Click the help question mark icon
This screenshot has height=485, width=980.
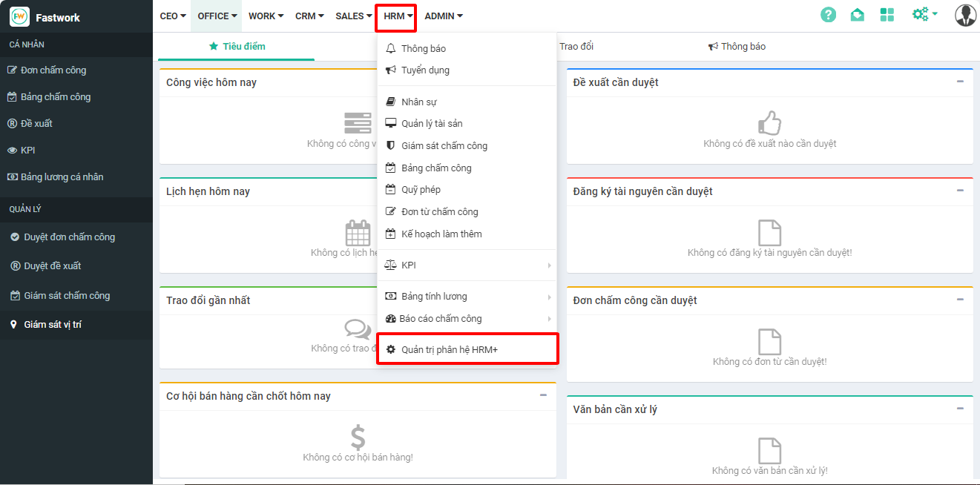(828, 15)
